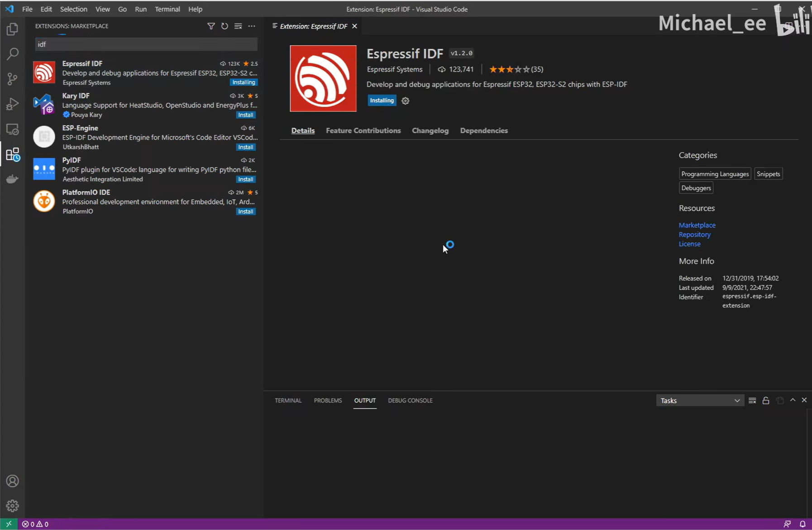Open the Docker view icon
This screenshot has width=812, height=530.
(x=12, y=179)
